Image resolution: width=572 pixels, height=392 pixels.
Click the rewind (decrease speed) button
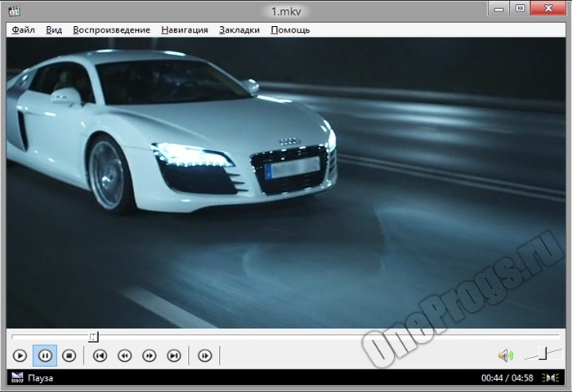(x=125, y=355)
